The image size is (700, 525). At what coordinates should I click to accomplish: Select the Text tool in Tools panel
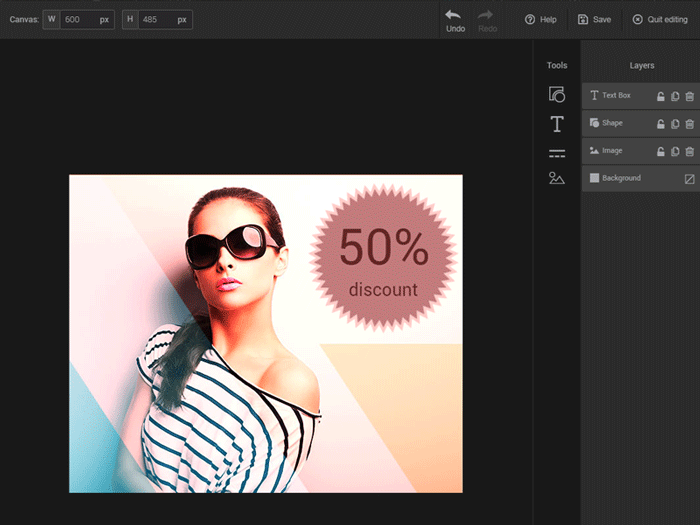pyautogui.click(x=557, y=124)
